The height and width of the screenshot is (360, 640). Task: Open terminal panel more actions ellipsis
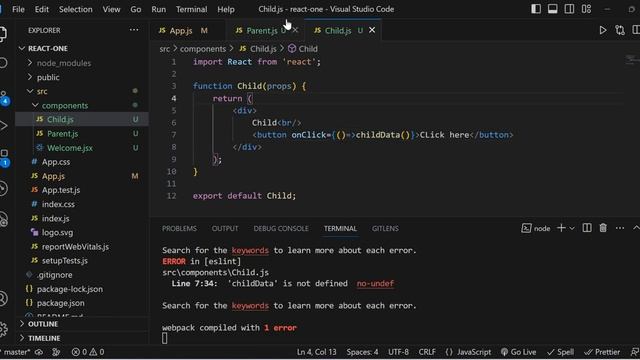tap(620, 228)
